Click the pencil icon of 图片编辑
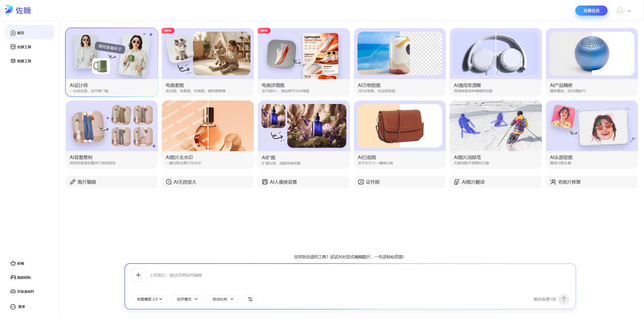The image size is (644, 319). click(x=73, y=182)
